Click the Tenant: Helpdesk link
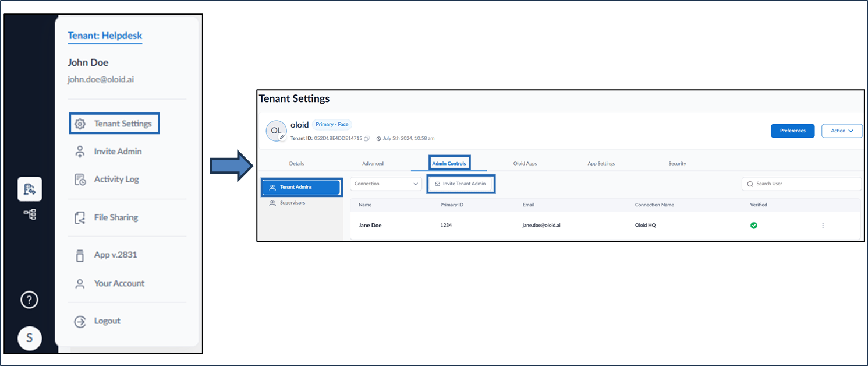868x366 pixels. 105,36
